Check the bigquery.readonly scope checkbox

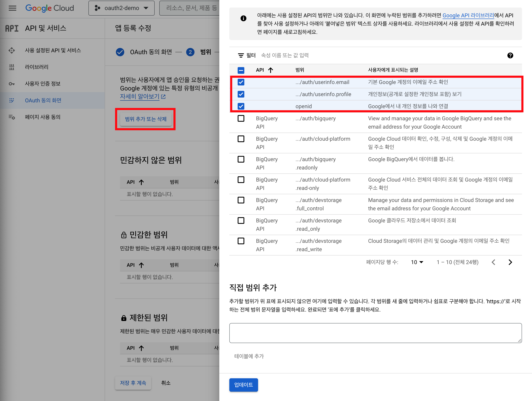click(241, 159)
